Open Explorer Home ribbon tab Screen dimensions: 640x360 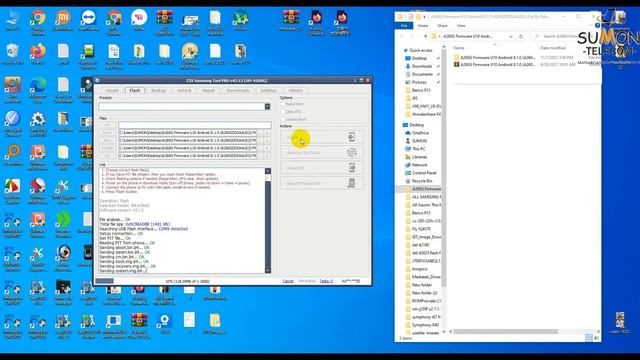(x=423, y=26)
